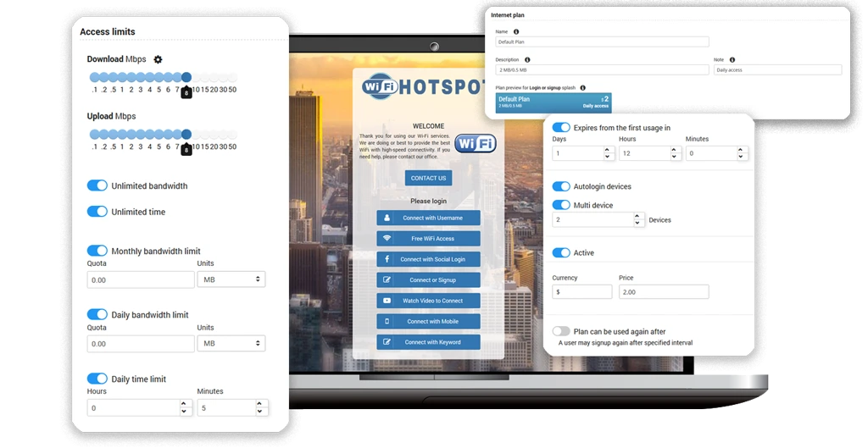
Task: Open Daily bandwidth Units dropdown
Action: click(x=231, y=344)
